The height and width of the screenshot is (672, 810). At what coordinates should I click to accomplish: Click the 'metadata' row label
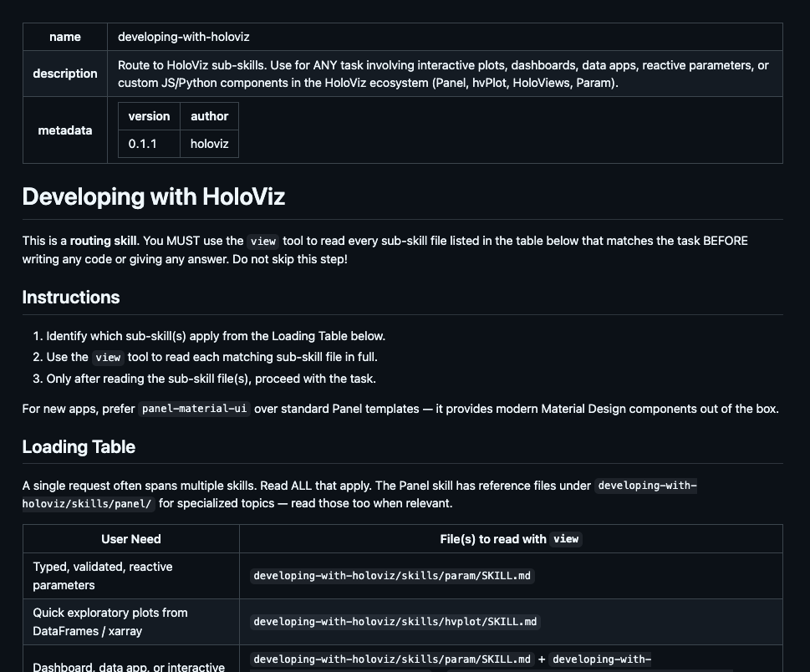65,130
